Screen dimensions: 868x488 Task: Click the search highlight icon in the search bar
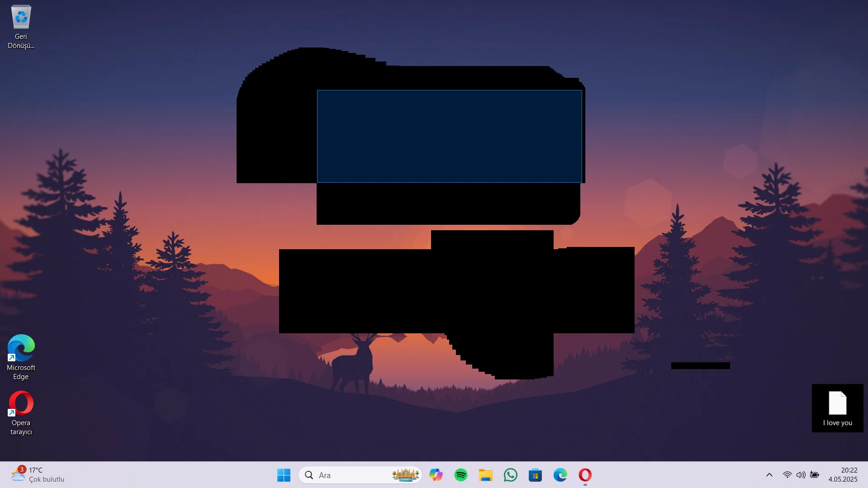[405, 475]
